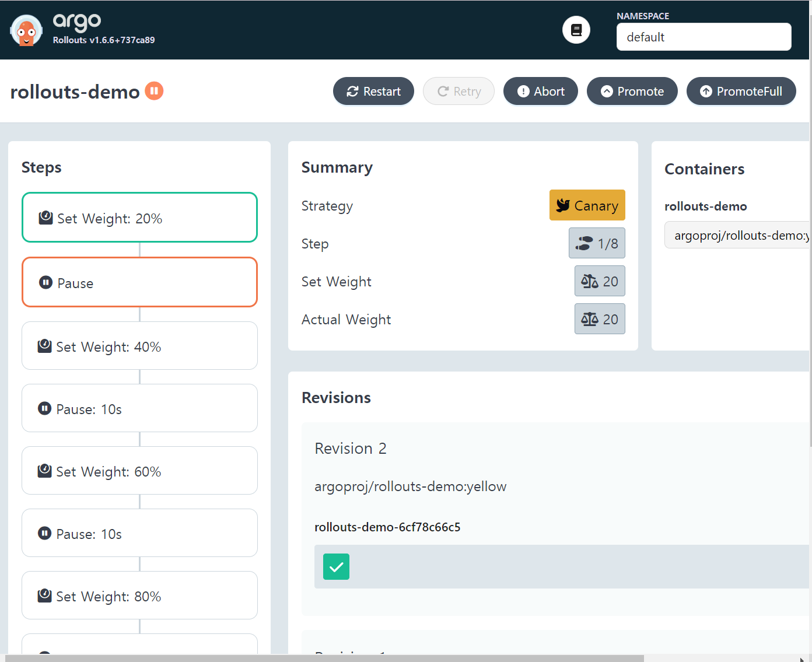Viewport: 812px width, 662px height.
Task: Click the footsteps icon beside 1/8
Action: 584,243
